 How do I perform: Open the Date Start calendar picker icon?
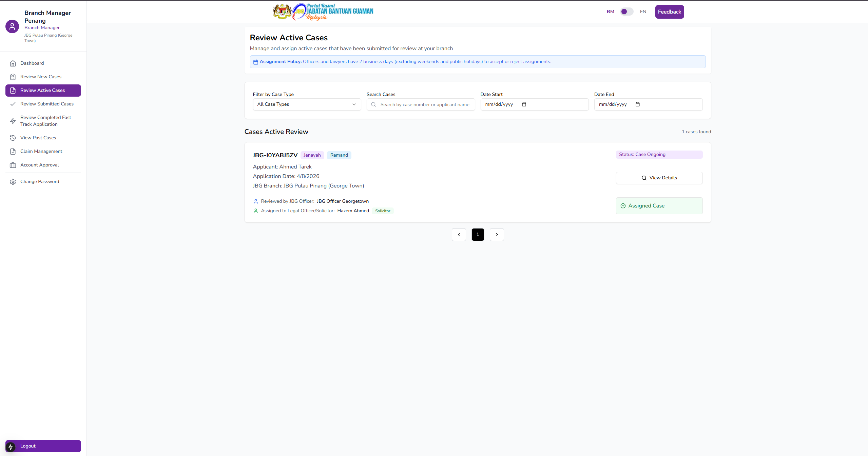[x=524, y=104]
